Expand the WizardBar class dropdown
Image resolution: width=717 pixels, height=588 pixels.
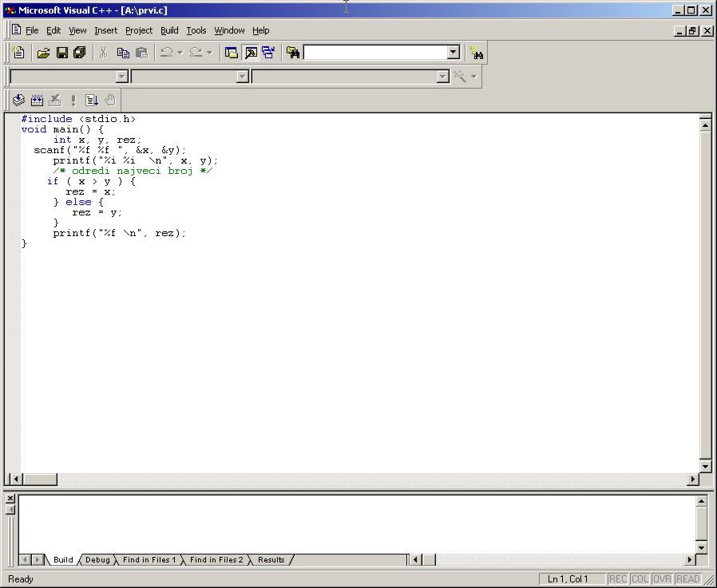pos(121,77)
